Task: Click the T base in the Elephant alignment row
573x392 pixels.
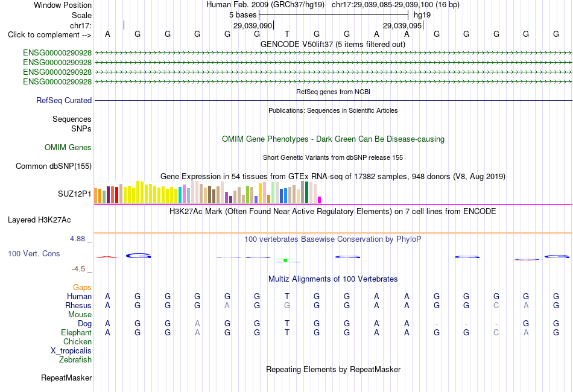Action: pos(287,332)
